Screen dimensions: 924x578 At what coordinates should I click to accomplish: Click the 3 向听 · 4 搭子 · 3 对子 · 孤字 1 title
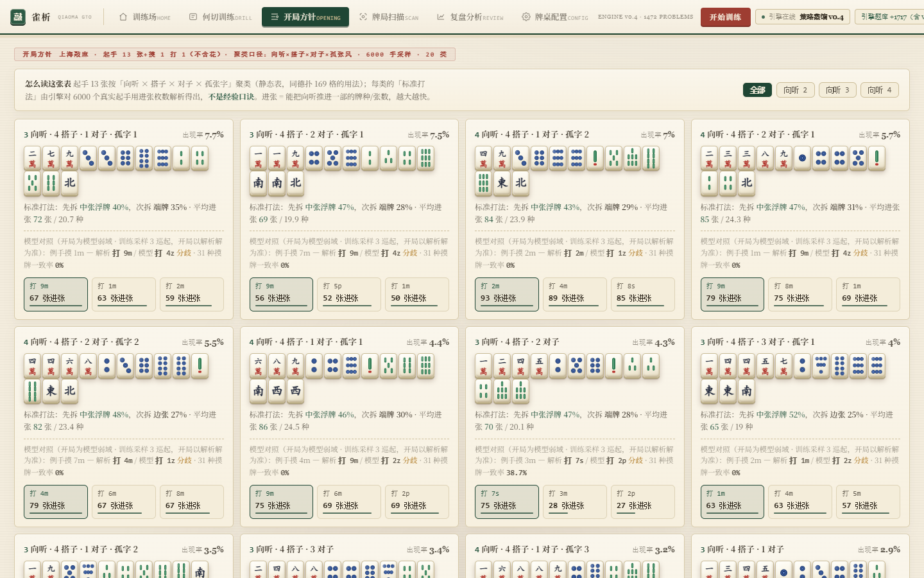pyautogui.click(x=758, y=342)
